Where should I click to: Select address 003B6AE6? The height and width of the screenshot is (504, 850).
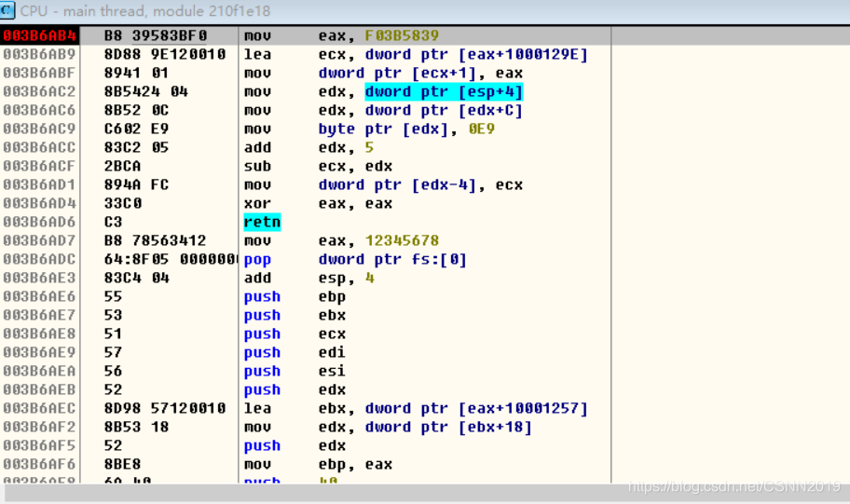coord(39,297)
